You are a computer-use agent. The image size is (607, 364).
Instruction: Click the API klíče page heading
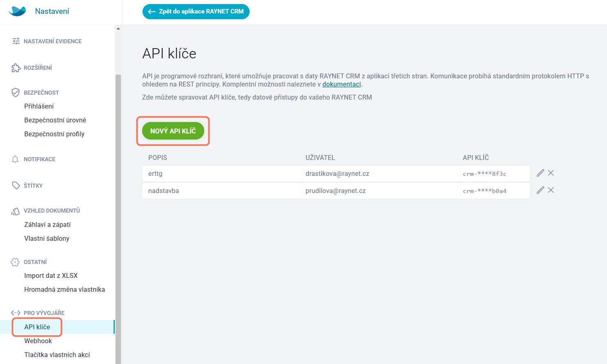click(169, 53)
